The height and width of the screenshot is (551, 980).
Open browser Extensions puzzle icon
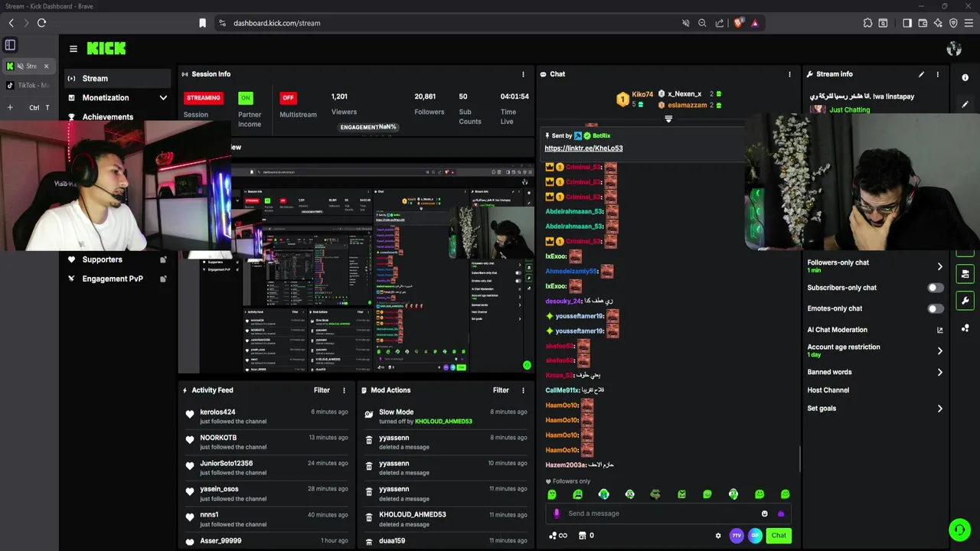coord(867,23)
